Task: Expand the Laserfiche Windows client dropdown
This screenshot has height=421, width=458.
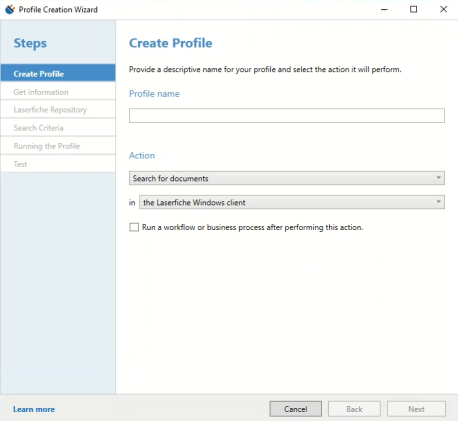Action: 292,202
